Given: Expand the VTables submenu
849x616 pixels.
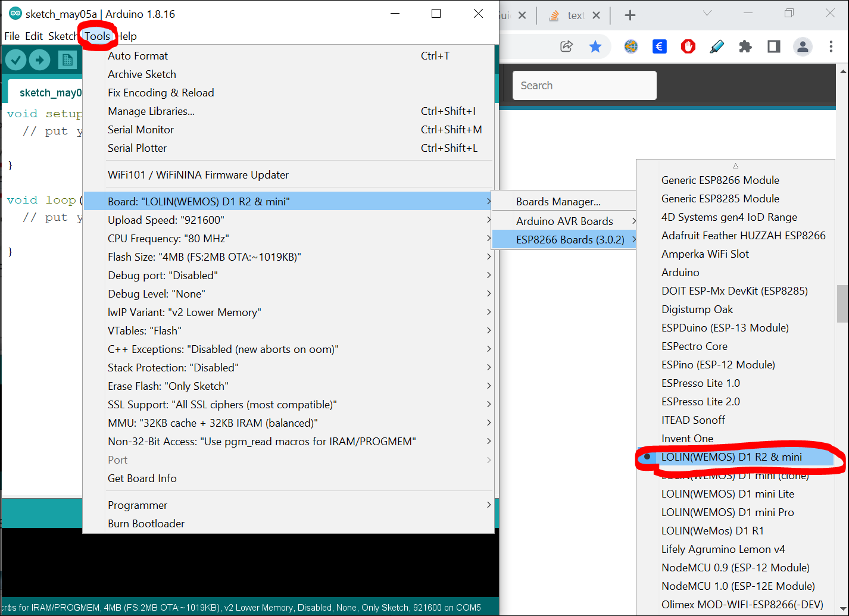Looking at the screenshot, I should [288, 330].
